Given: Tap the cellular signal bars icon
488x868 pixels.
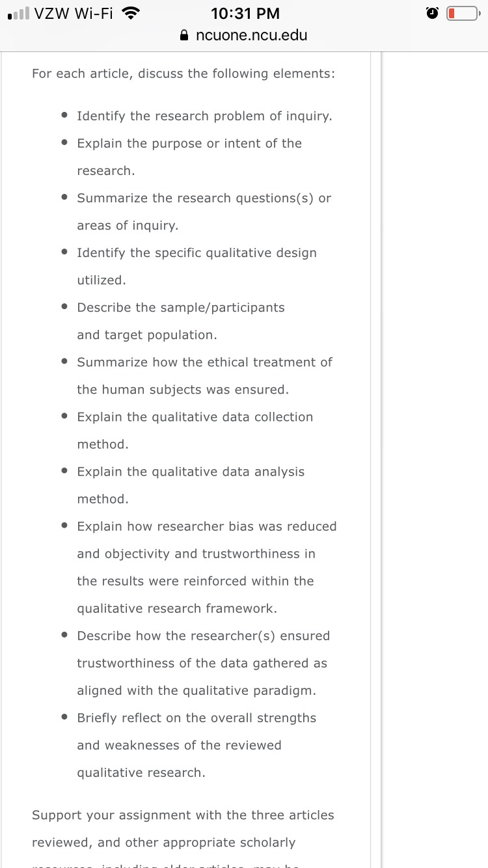Looking at the screenshot, I should pos(17,12).
